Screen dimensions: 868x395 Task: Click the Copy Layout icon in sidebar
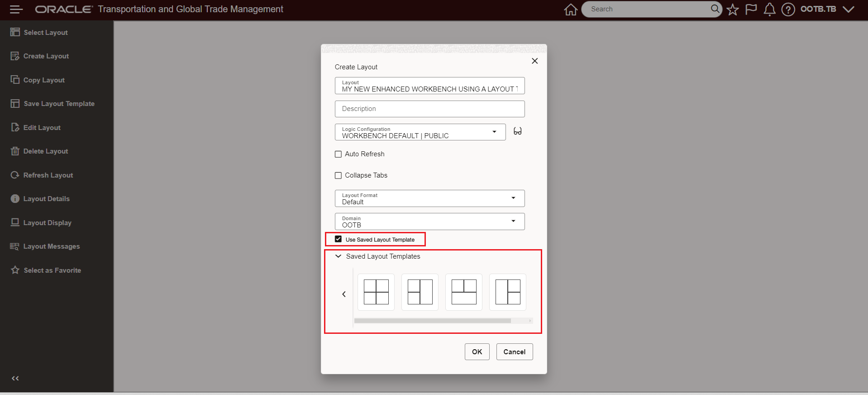(x=15, y=80)
